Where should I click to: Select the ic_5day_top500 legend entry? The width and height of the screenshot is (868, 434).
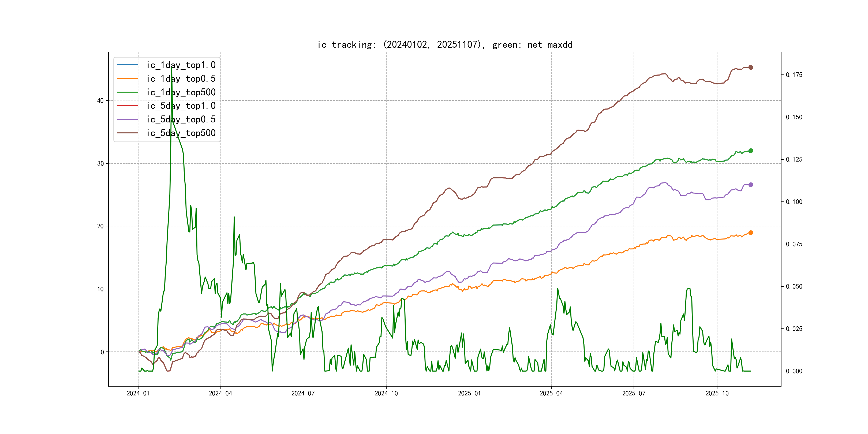click(181, 133)
